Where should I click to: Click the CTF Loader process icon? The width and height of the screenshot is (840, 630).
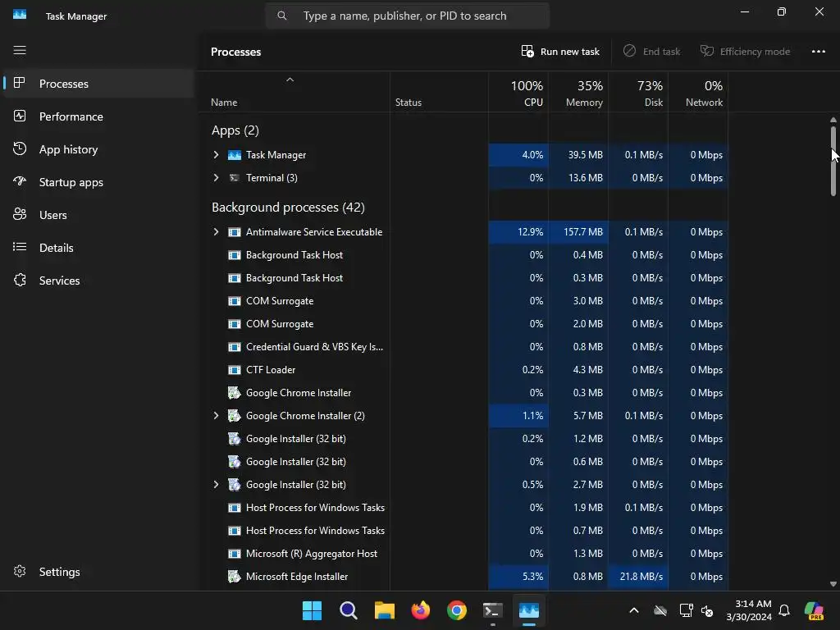pos(234,370)
